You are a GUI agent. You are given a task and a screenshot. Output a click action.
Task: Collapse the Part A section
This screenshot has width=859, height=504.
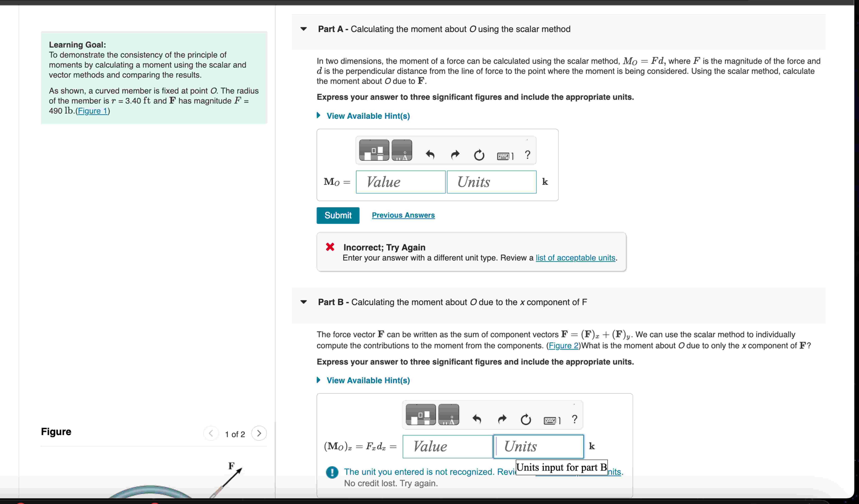coord(303,29)
